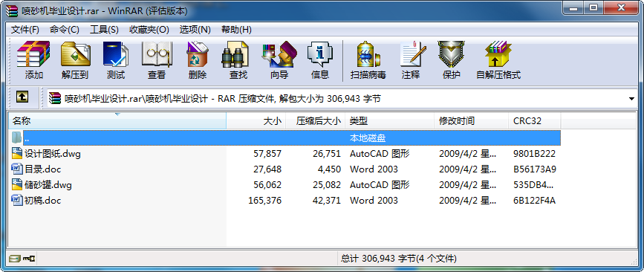Open the 帮助(H) menu
This screenshot has width=644, height=272.
point(236,30)
